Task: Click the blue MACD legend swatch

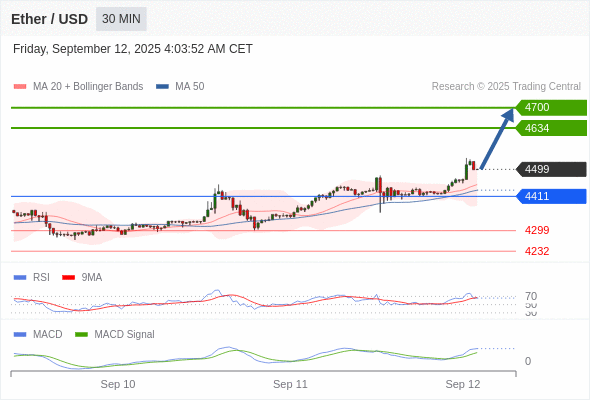Action: [x=20, y=335]
